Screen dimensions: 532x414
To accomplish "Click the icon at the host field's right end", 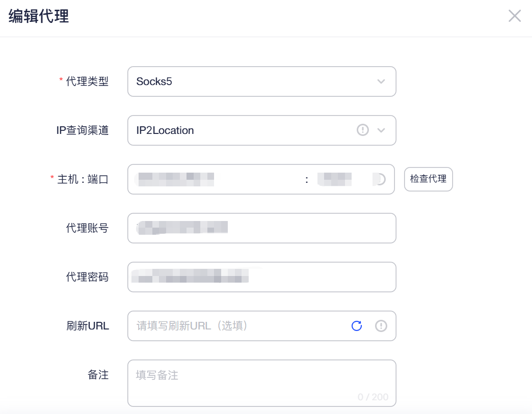I will (380, 179).
